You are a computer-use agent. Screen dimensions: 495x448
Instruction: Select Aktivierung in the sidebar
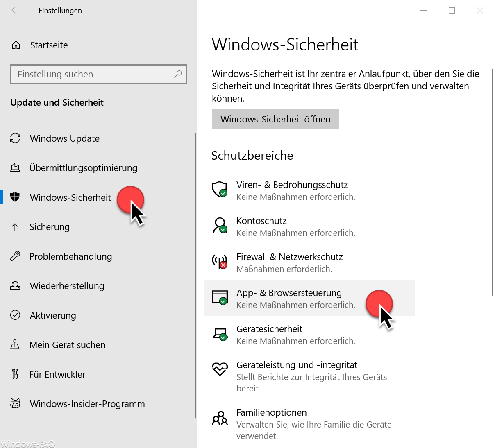pos(53,315)
